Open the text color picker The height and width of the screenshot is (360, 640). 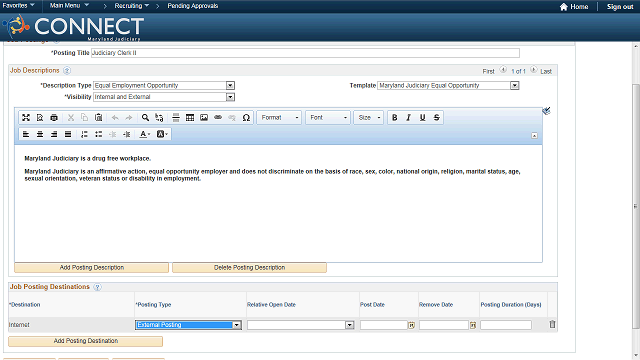tap(144, 134)
